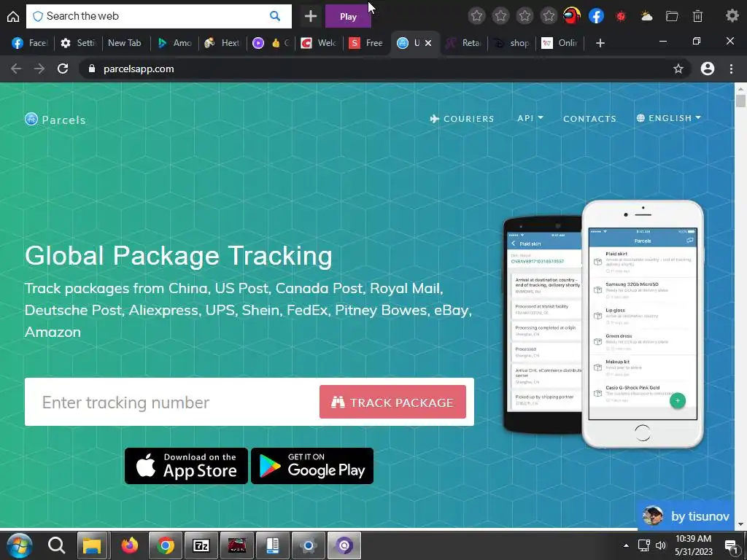Open the volume control in the system tray
This screenshot has width=747, height=560.
tap(660, 545)
